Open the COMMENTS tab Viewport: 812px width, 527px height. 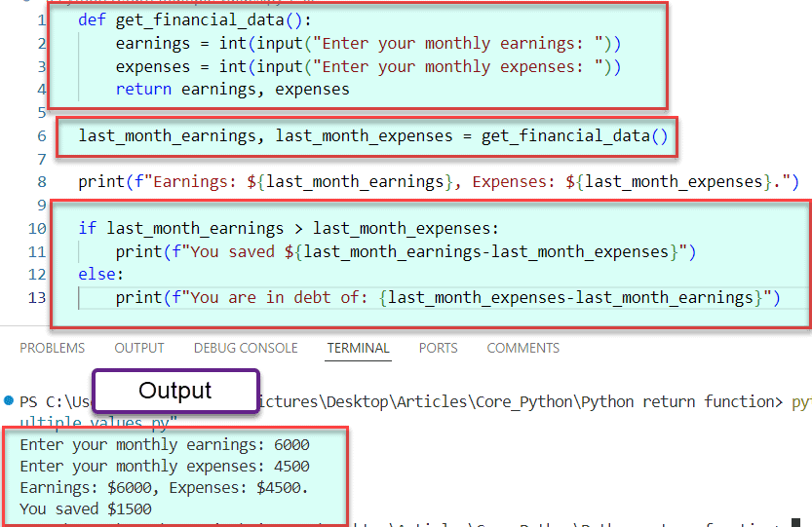coord(523,348)
